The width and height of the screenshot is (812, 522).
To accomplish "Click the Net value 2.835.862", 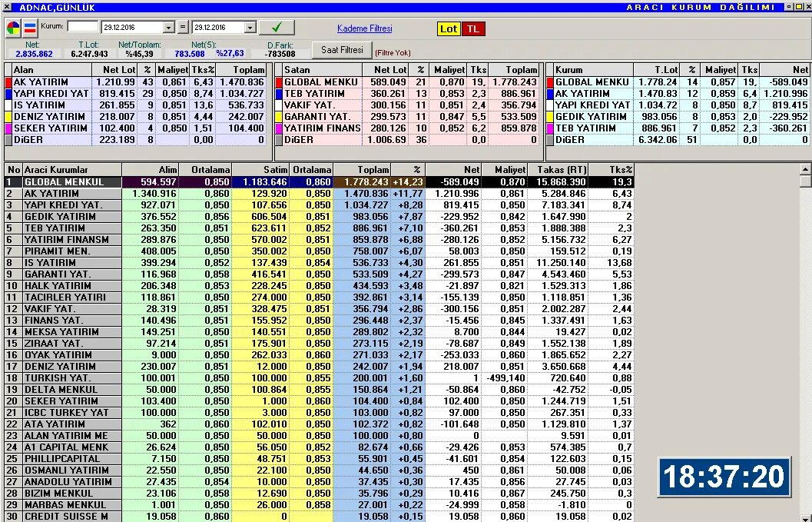I will point(34,54).
